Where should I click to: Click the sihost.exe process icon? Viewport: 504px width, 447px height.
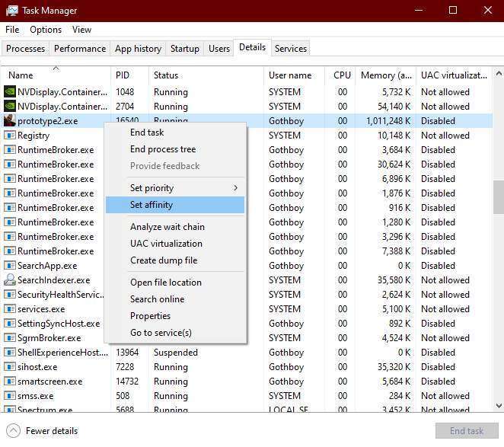tap(10, 367)
